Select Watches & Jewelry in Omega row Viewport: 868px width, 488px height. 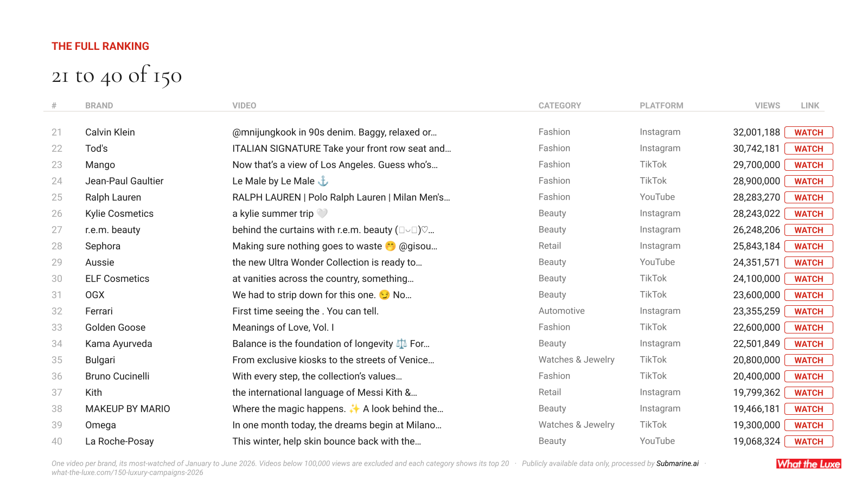tap(577, 425)
